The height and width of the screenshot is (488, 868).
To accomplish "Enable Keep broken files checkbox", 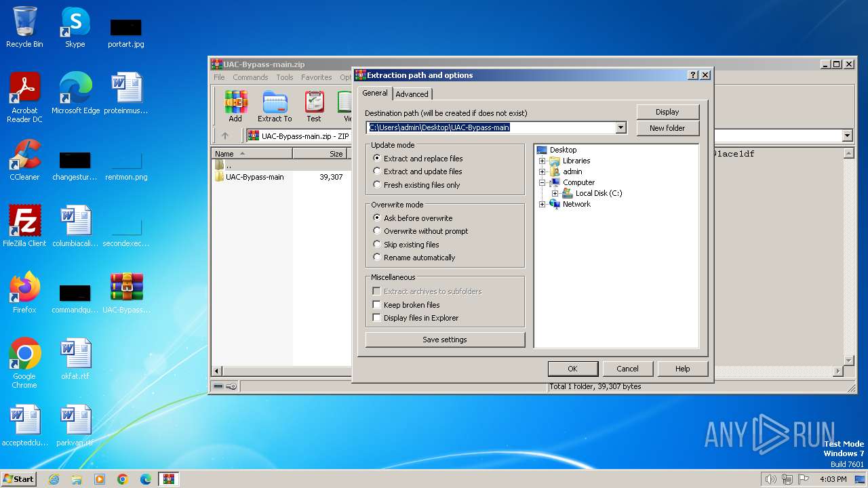I will click(x=376, y=305).
